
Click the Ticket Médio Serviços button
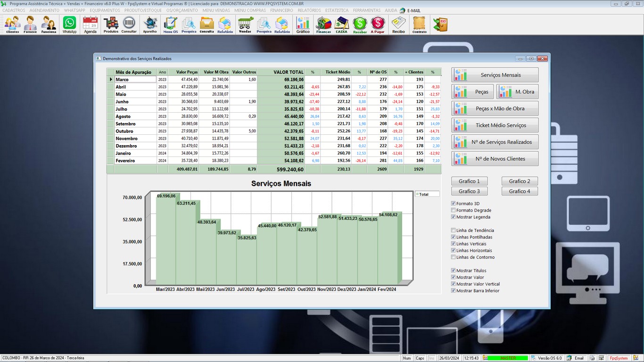tap(495, 125)
